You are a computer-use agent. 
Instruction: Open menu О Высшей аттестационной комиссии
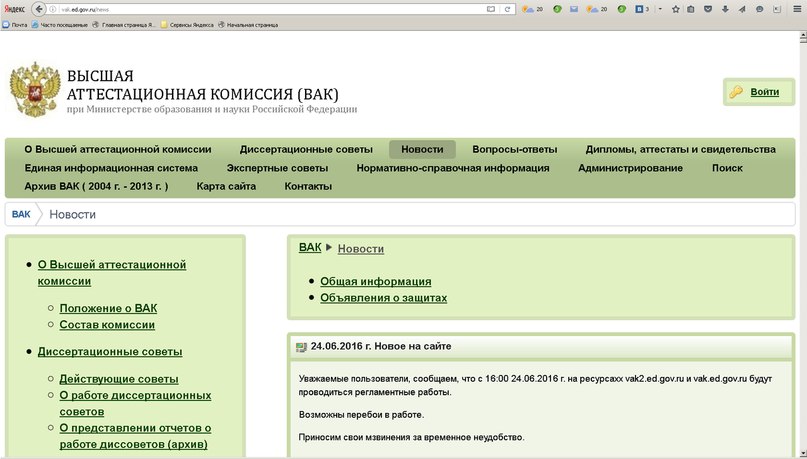point(118,150)
